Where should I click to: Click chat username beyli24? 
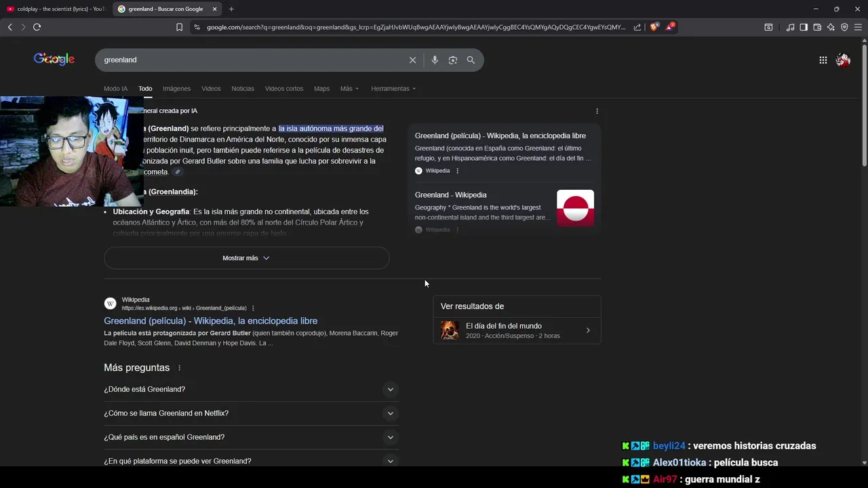(x=669, y=446)
